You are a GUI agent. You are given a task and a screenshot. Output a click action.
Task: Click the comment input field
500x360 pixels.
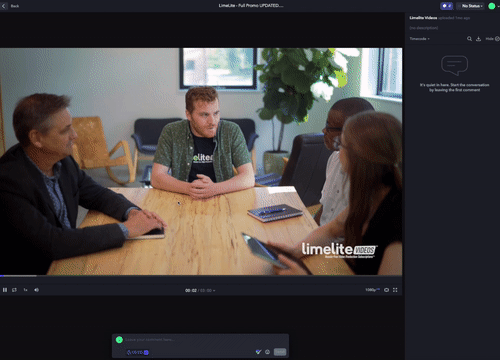[203, 340]
